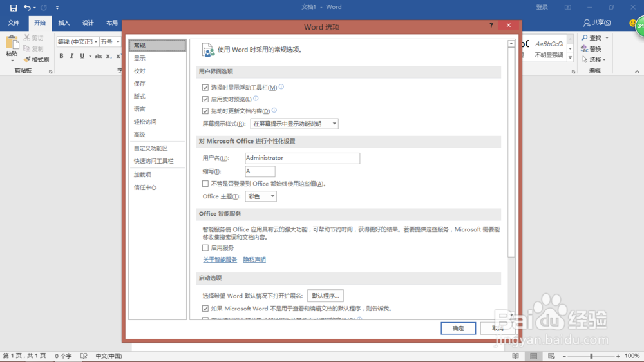Viewport: 644px width, 362px height.
Task: Click the Copy (复制) icon
Action: pyautogui.click(x=27, y=48)
